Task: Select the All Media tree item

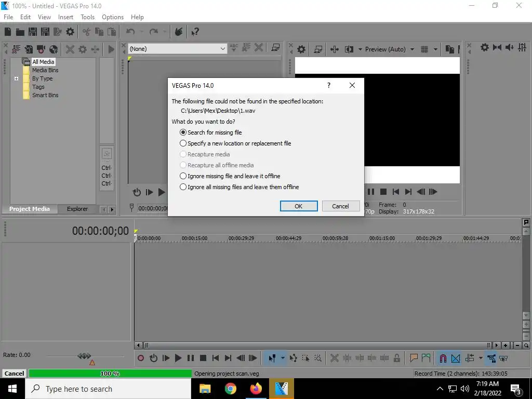Action: click(43, 62)
